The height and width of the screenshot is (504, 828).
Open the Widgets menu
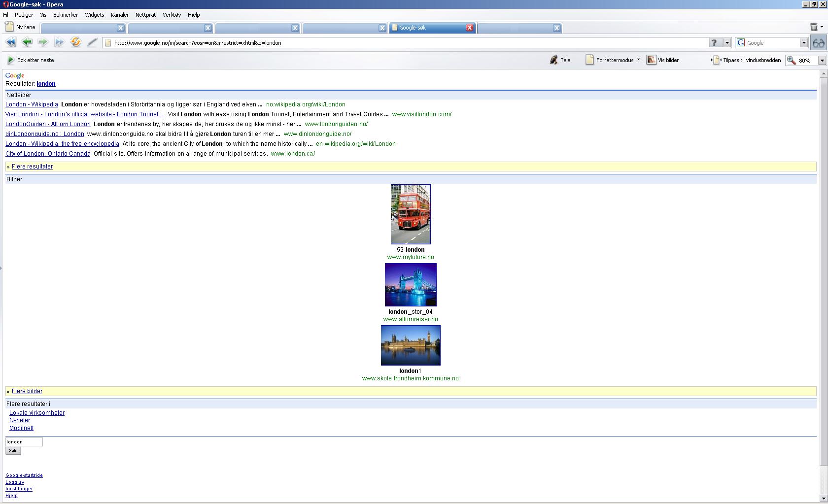pyautogui.click(x=95, y=15)
